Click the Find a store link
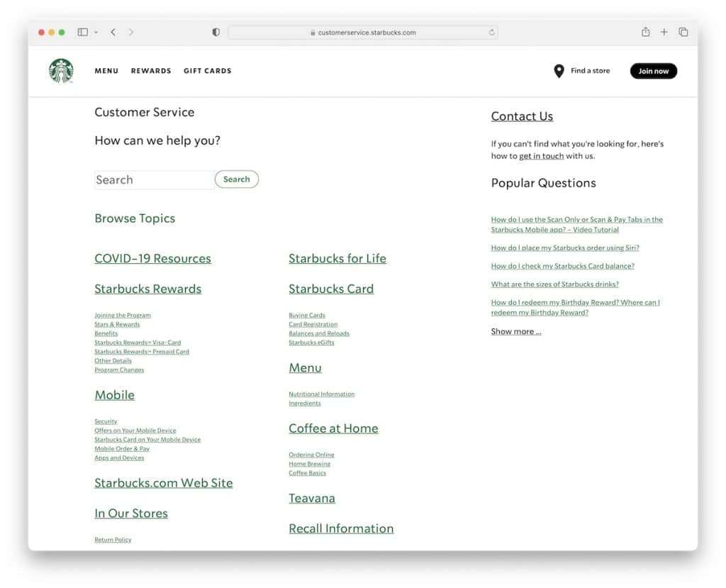The height and width of the screenshot is (588, 726). point(591,71)
